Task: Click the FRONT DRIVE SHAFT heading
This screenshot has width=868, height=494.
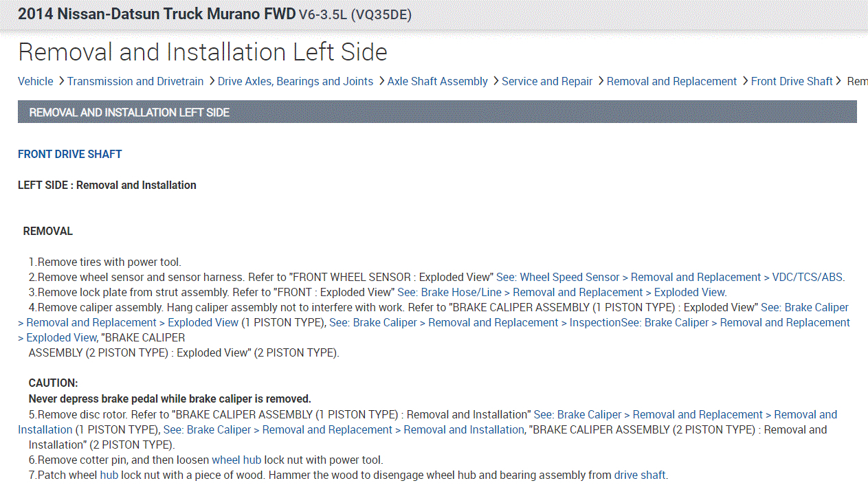Action: [70, 155]
